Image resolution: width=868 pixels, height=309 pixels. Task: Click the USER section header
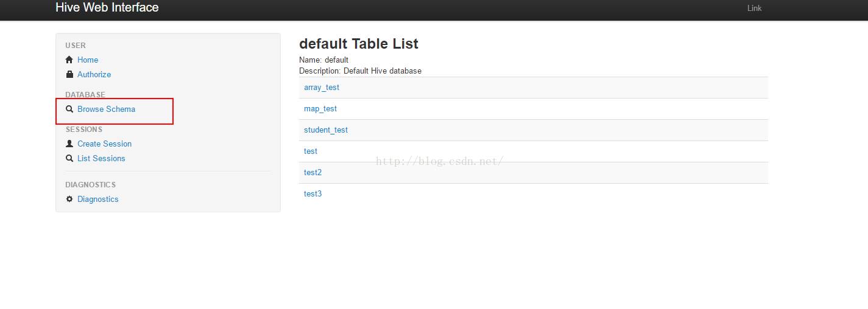(76, 46)
